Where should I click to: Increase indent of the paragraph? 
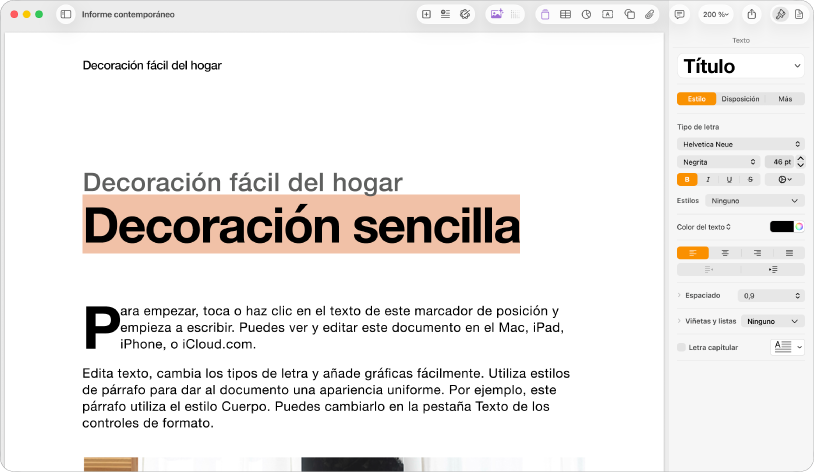pyautogui.click(x=773, y=269)
